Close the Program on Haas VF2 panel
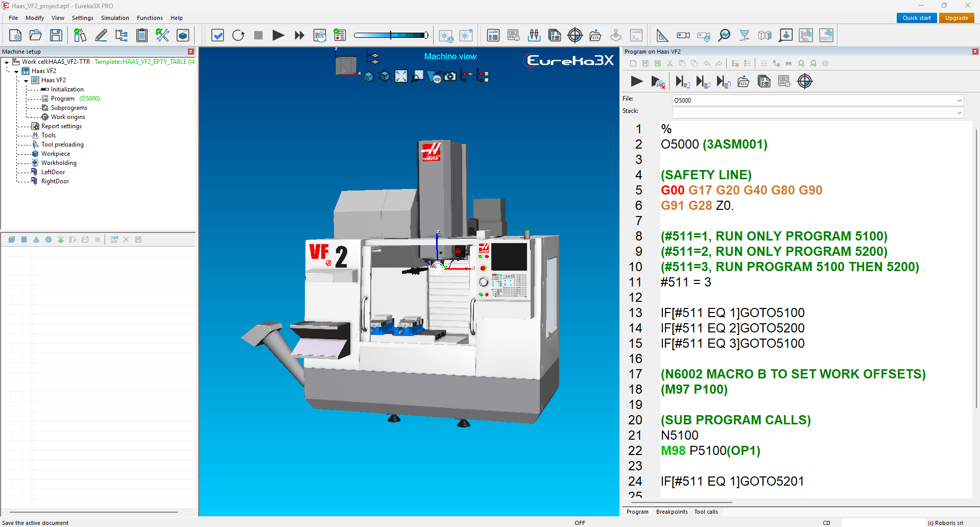This screenshot has height=527, width=980. 975,52
